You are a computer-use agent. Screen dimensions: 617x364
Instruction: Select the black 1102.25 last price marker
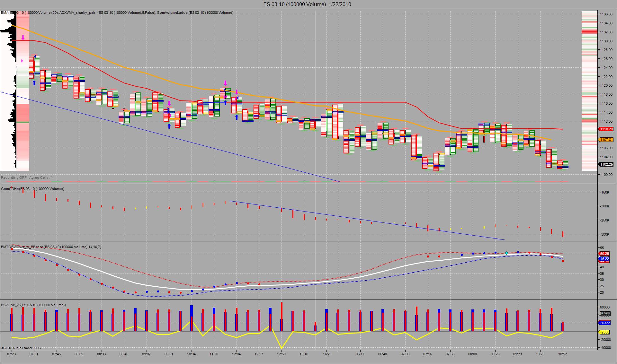[x=606, y=165]
